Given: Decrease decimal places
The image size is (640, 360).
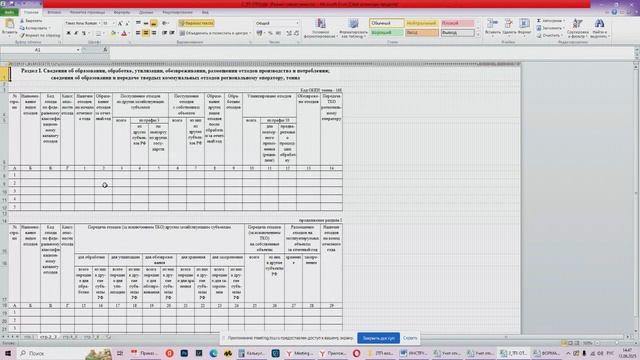Looking at the screenshot, I should [x=296, y=33].
